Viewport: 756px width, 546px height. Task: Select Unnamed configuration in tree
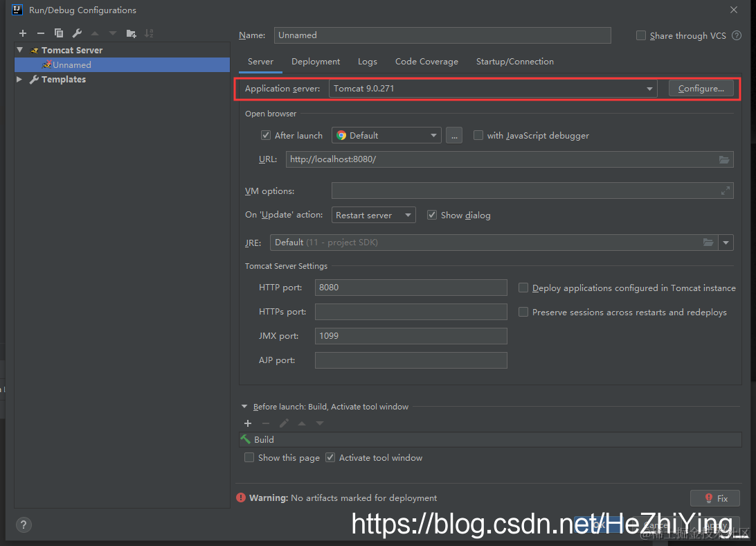pos(122,64)
